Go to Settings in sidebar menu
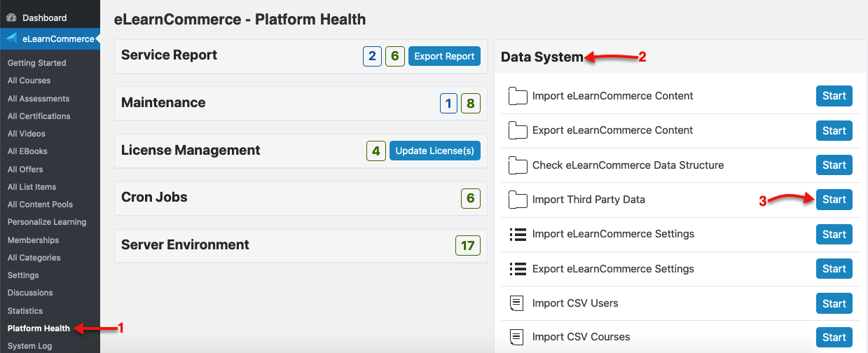Screen dimensions: 868x353 [23, 275]
